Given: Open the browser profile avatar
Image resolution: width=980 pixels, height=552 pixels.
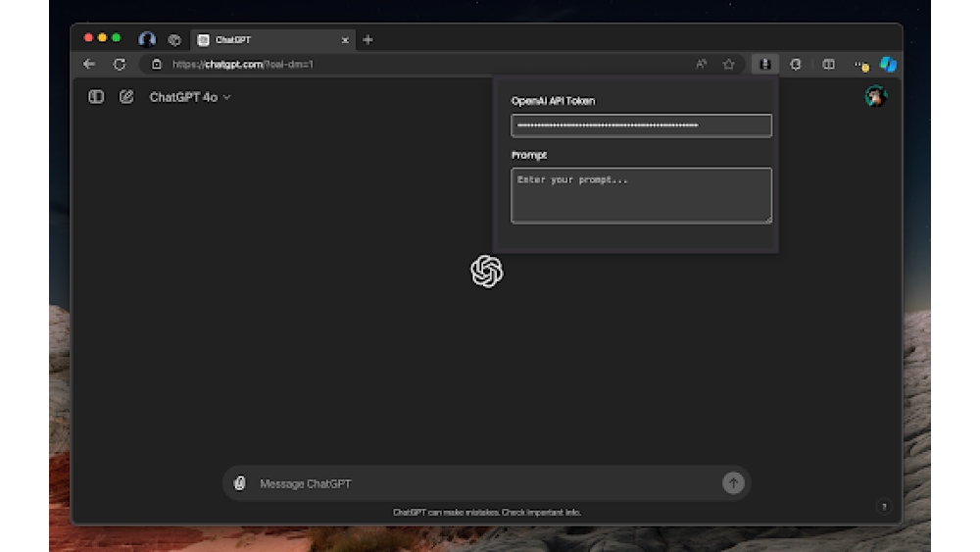Looking at the screenshot, I should [147, 39].
